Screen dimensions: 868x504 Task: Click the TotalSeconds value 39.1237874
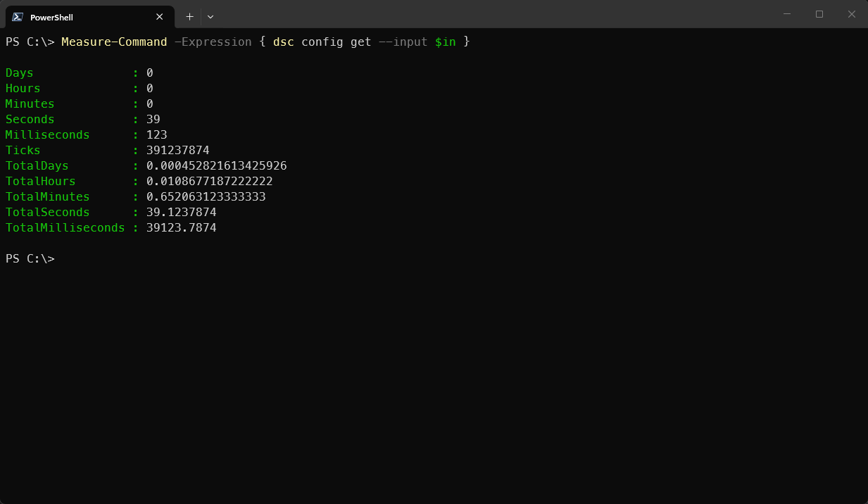point(182,213)
